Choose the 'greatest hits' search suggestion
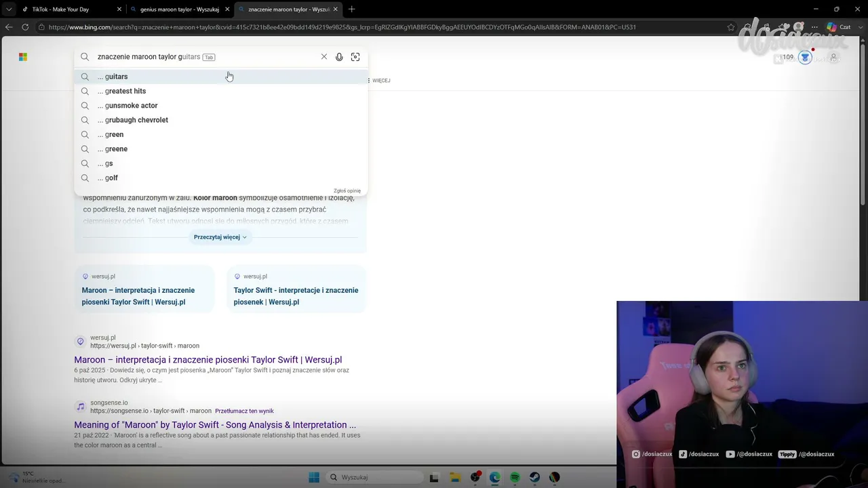Image resolution: width=868 pixels, height=488 pixels. [221, 91]
